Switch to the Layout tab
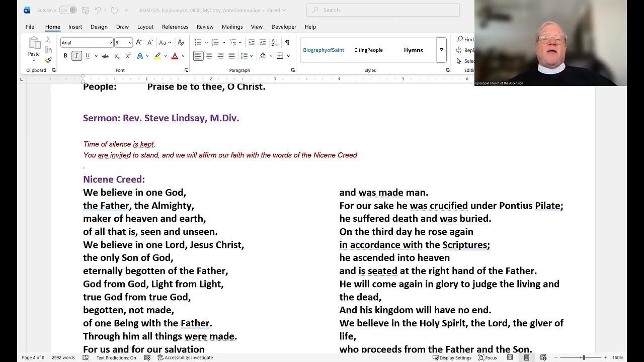This screenshot has width=644, height=362. [x=145, y=27]
